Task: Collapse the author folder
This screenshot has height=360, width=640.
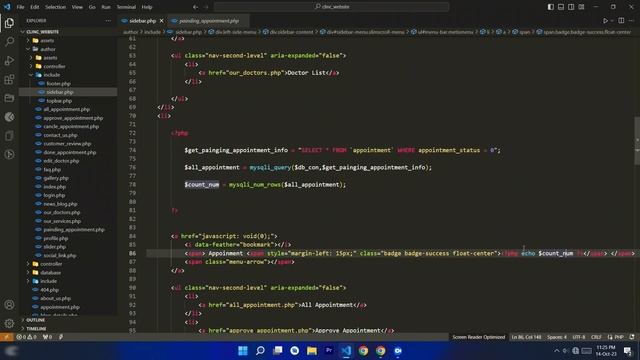Action: 48,49
